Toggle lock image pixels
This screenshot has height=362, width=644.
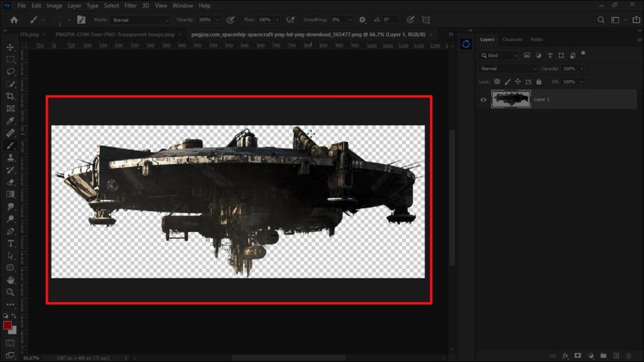pyautogui.click(x=508, y=82)
